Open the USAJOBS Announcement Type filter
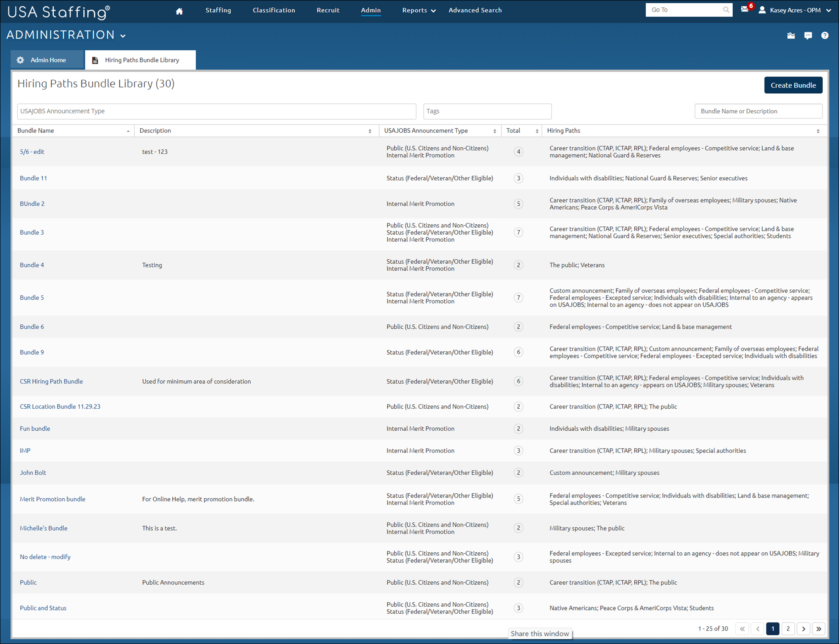This screenshot has width=839, height=644. click(x=217, y=111)
